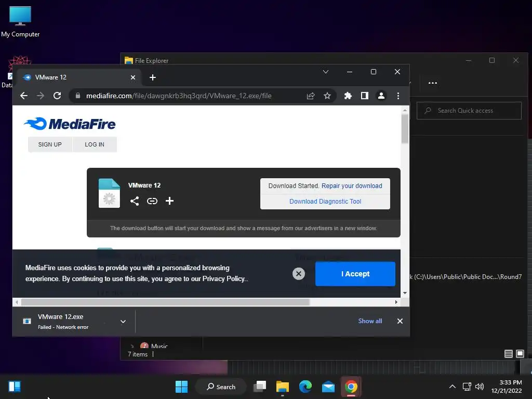Open widgets icon at taskbar left
Screen dimensions: 532x399
click(x=15, y=387)
